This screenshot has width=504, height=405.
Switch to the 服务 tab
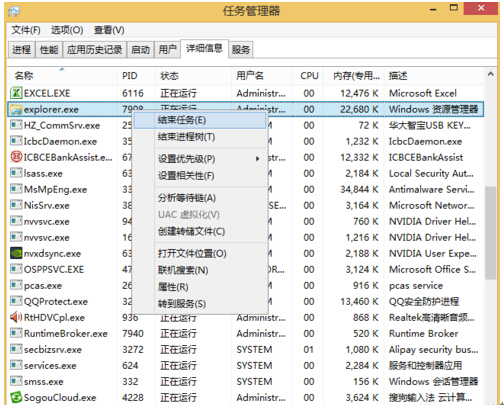coord(241,50)
